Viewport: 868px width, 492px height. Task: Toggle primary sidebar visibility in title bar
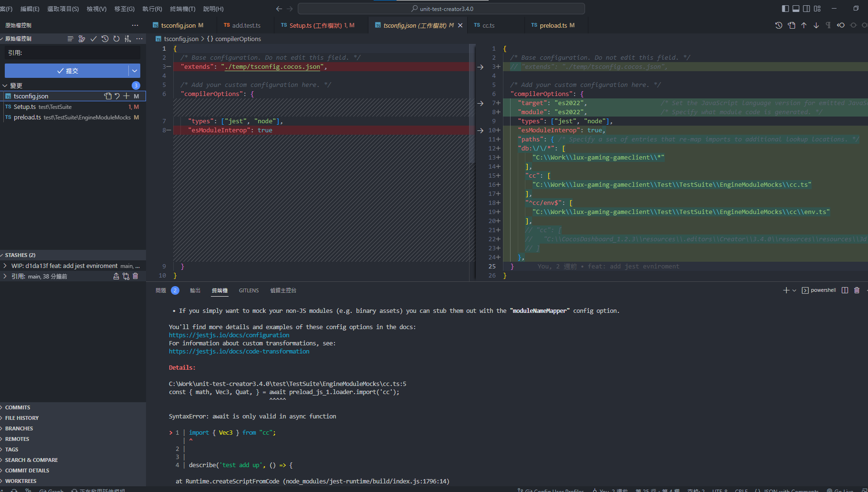tap(785, 9)
